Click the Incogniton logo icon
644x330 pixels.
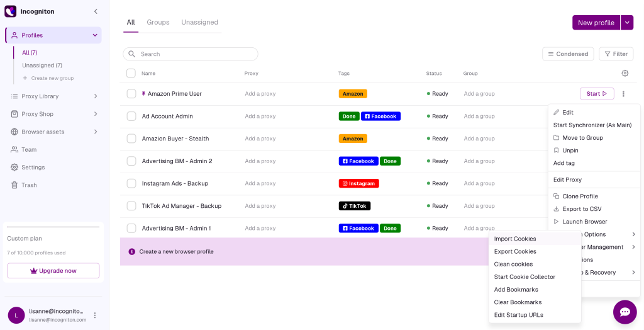pyautogui.click(x=10, y=11)
